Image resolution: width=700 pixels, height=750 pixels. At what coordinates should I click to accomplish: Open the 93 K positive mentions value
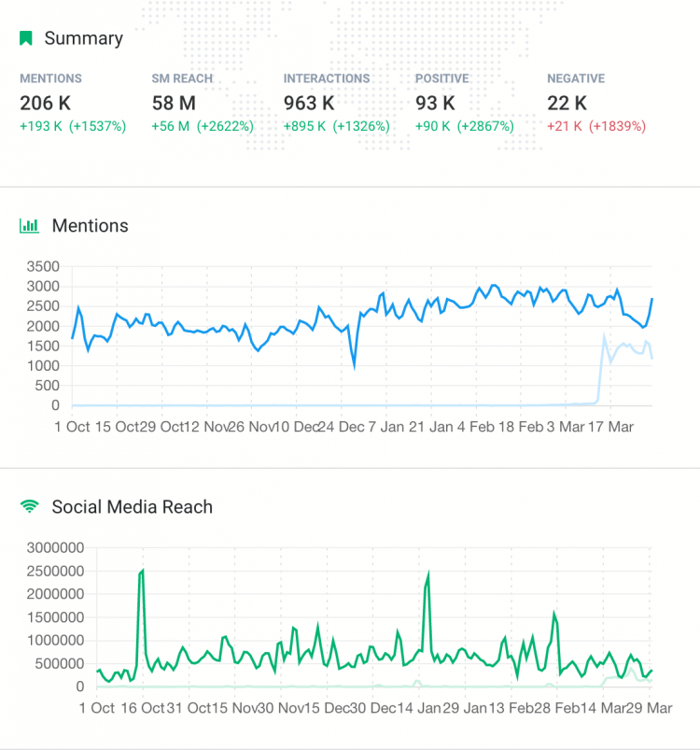(x=435, y=103)
